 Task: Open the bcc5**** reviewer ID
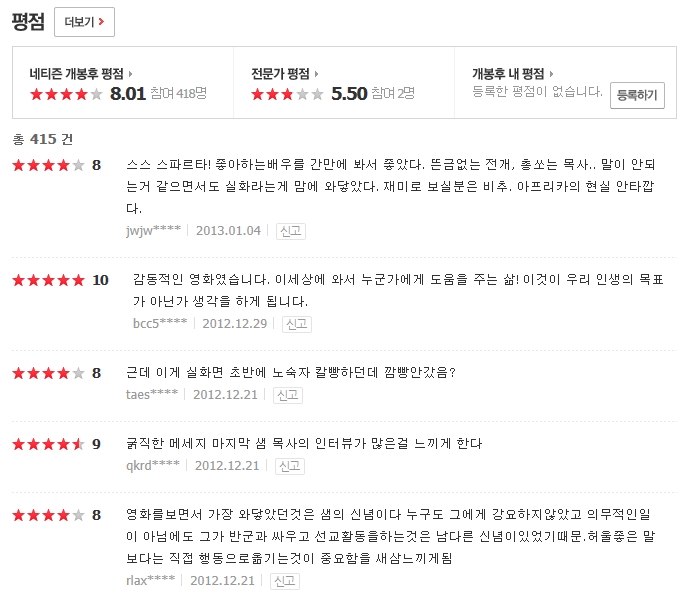tap(160, 324)
